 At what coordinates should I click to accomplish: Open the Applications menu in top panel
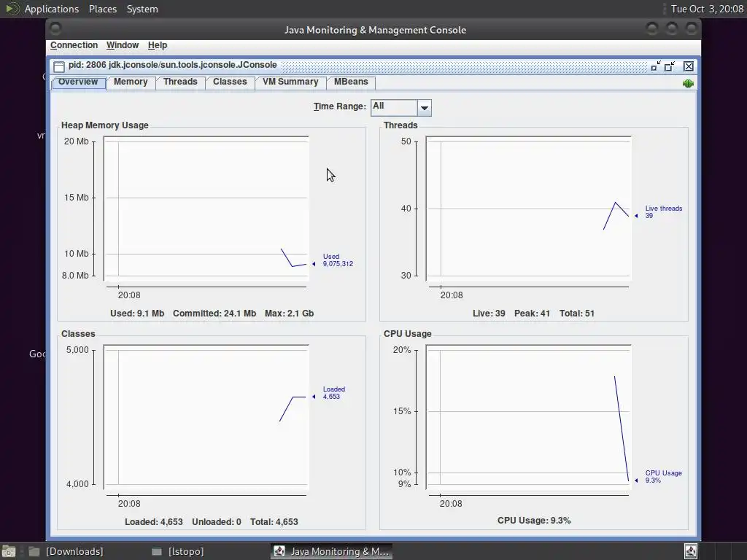click(x=52, y=9)
